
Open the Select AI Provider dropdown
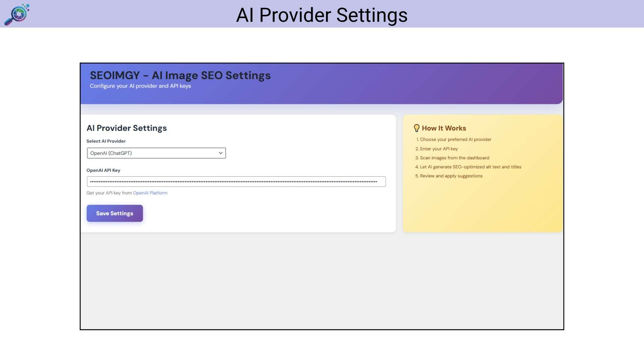click(x=156, y=153)
